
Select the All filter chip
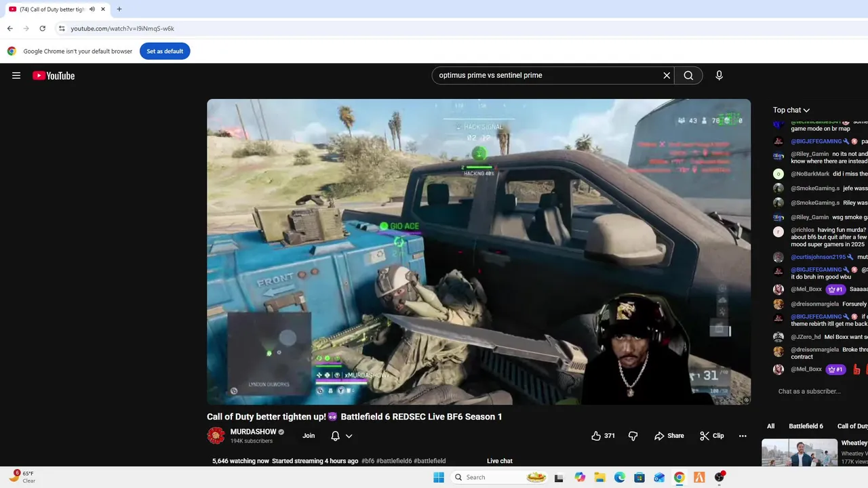770,426
